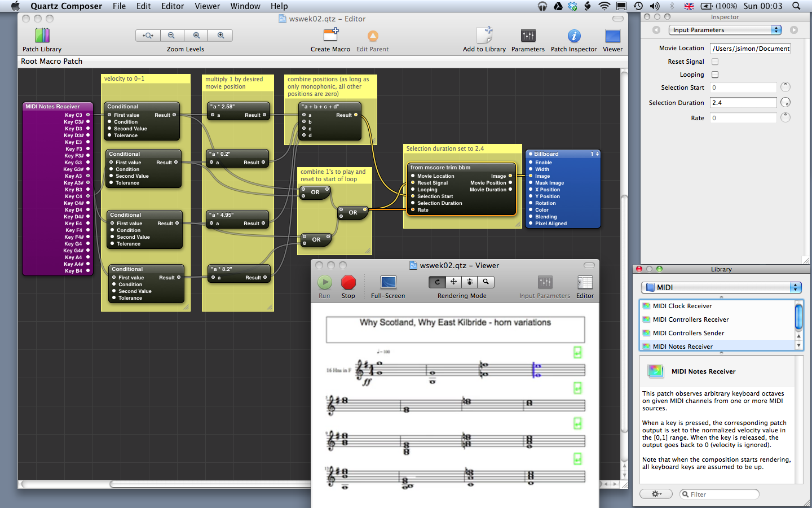The image size is (812, 508).
Task: Select MIDI Controllers Receiver in Library
Action: tap(717, 319)
